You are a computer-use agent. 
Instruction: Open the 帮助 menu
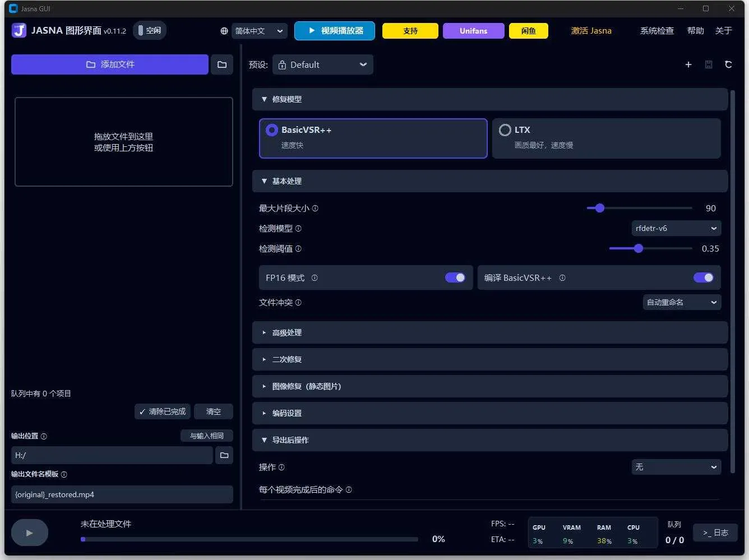pyautogui.click(x=696, y=31)
